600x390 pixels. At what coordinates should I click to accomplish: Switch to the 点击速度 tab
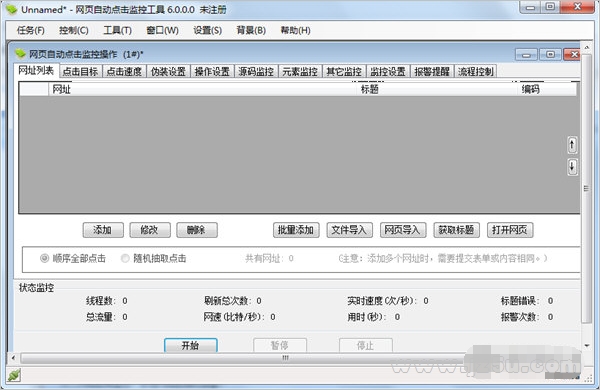point(124,72)
